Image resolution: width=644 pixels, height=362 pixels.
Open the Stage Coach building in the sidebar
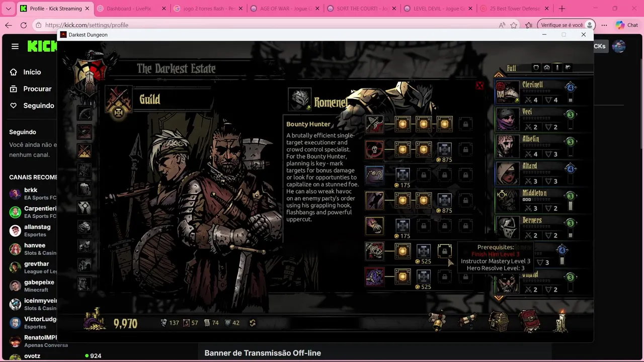point(85,113)
